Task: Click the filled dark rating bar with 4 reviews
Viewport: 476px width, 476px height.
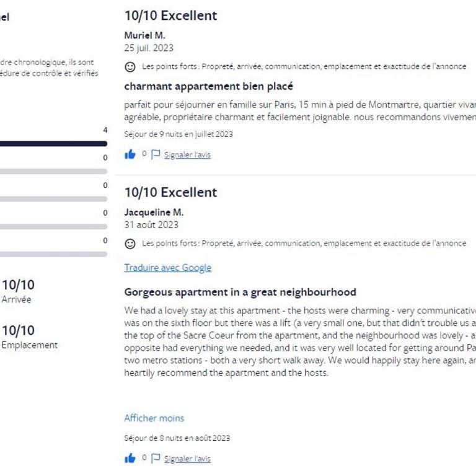Action: point(53,144)
